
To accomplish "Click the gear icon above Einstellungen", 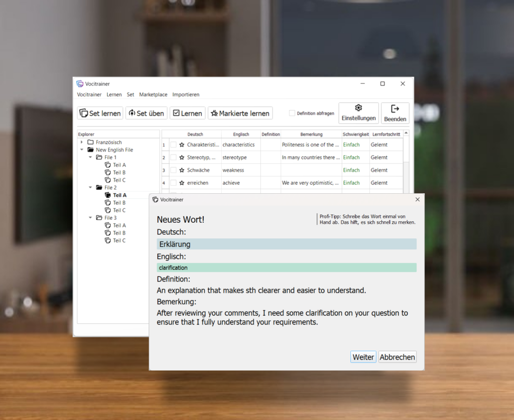I will [x=358, y=108].
